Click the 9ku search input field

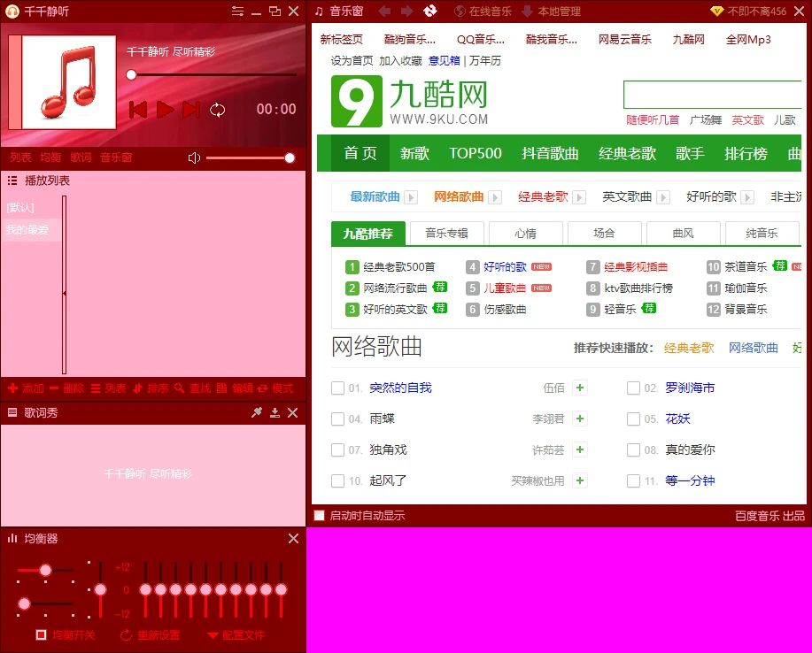[712, 94]
